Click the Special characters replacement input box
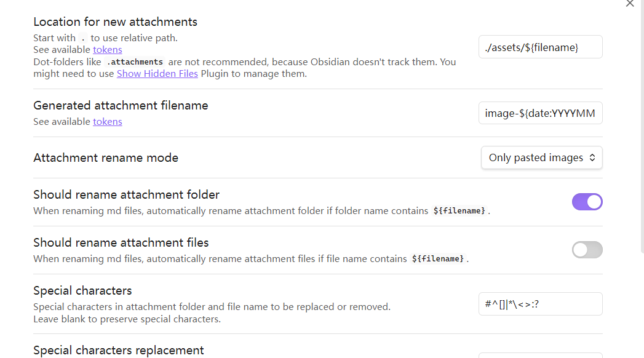Image resolution: width=644 pixels, height=358 pixels. (x=540, y=355)
